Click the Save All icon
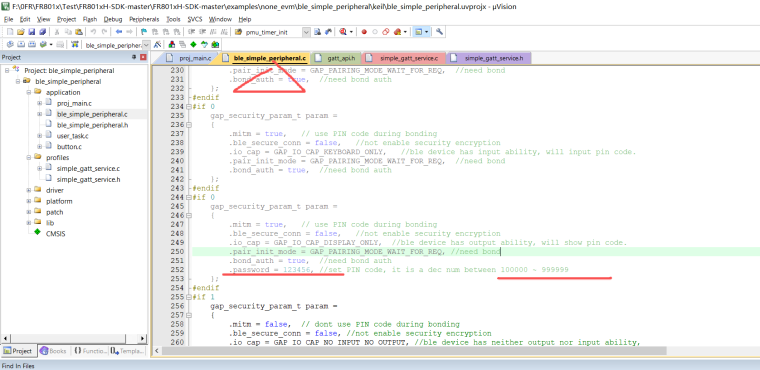This screenshot has width=760, height=370. [x=42, y=32]
